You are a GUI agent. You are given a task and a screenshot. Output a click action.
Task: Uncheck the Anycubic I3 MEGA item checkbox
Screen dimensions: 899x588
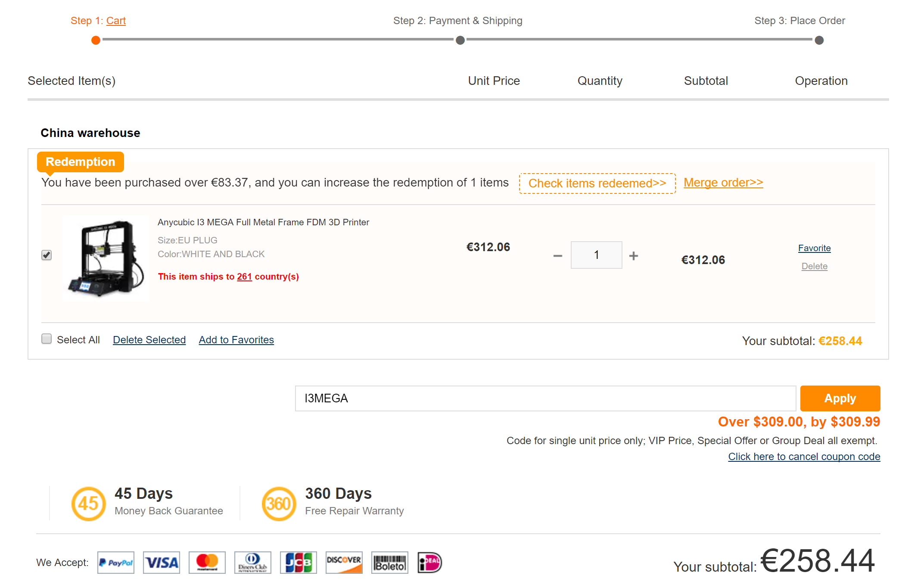[47, 255]
